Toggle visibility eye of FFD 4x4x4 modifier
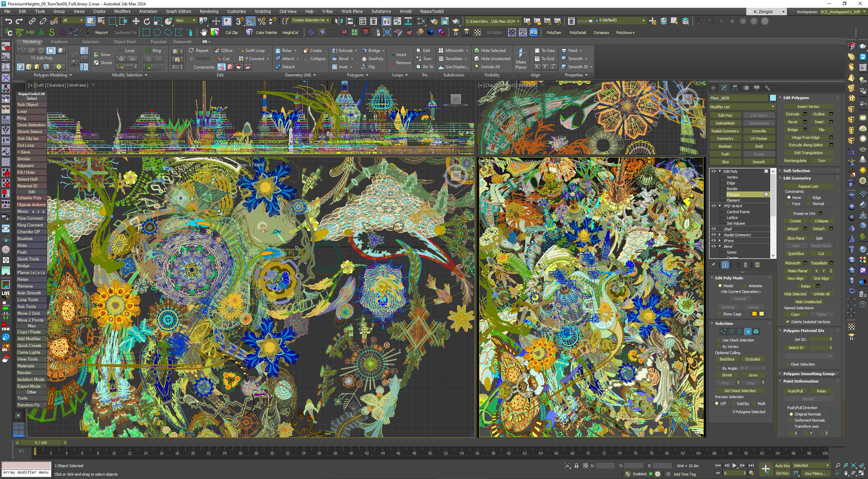Viewport: 868px width, 479px height. (714, 206)
